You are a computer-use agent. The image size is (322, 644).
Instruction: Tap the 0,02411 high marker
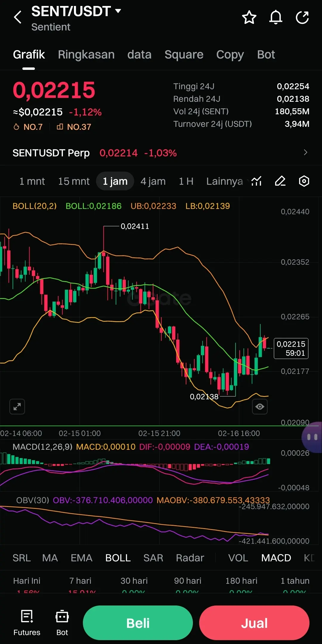pos(135,226)
